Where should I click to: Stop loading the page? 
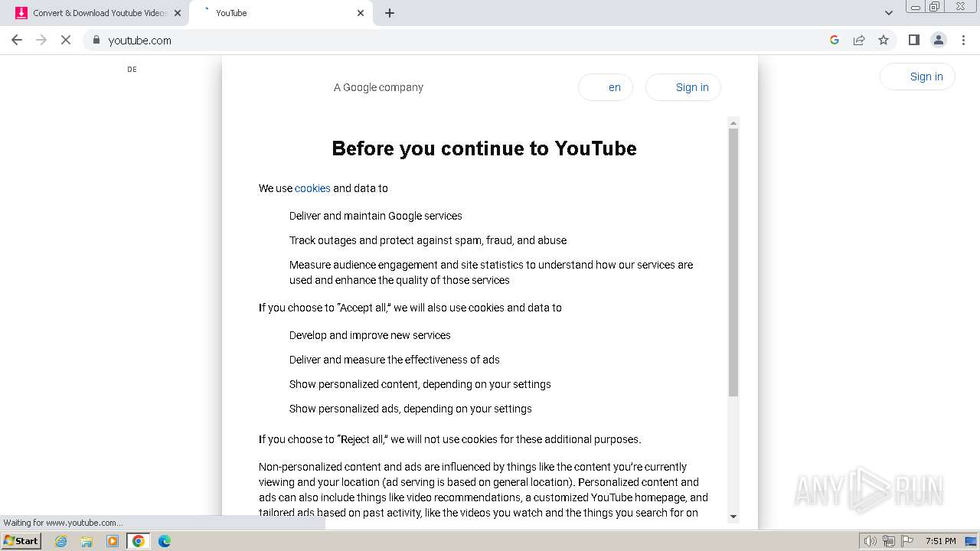[66, 40]
